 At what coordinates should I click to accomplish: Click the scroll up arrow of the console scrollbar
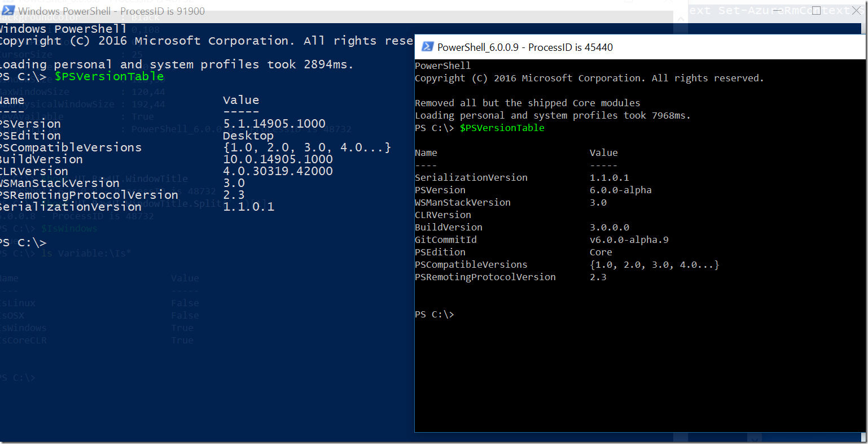click(x=681, y=19)
